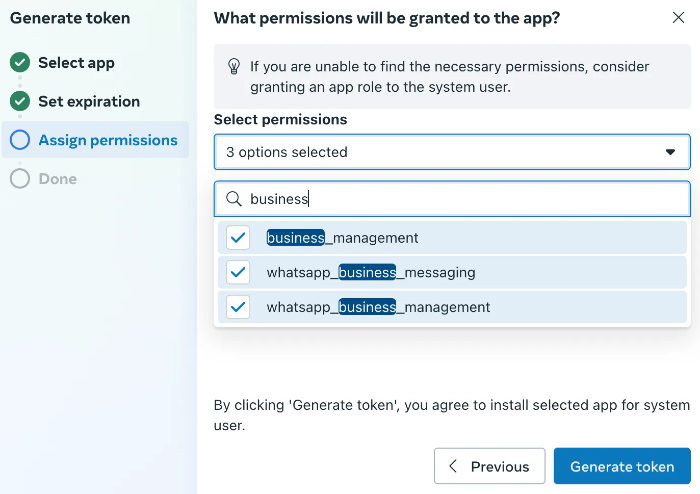Click the circle icon beside Assign permissions
The image size is (700, 494).
(x=20, y=141)
